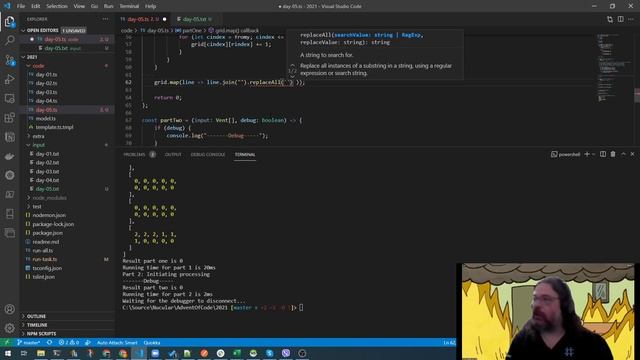Open File Explorer from taskbar
This screenshot has width=640, height=360.
click(x=41, y=353)
